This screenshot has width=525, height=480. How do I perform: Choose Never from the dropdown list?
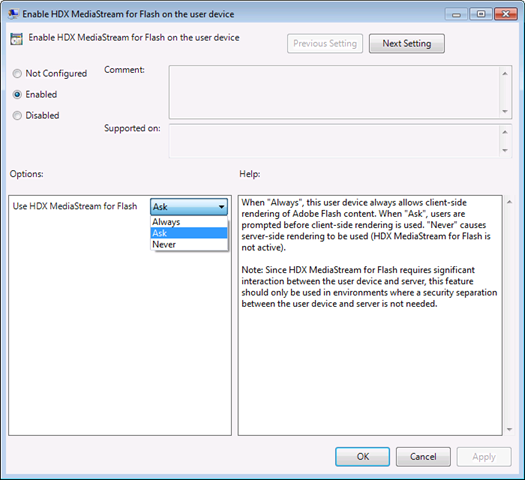click(189, 244)
